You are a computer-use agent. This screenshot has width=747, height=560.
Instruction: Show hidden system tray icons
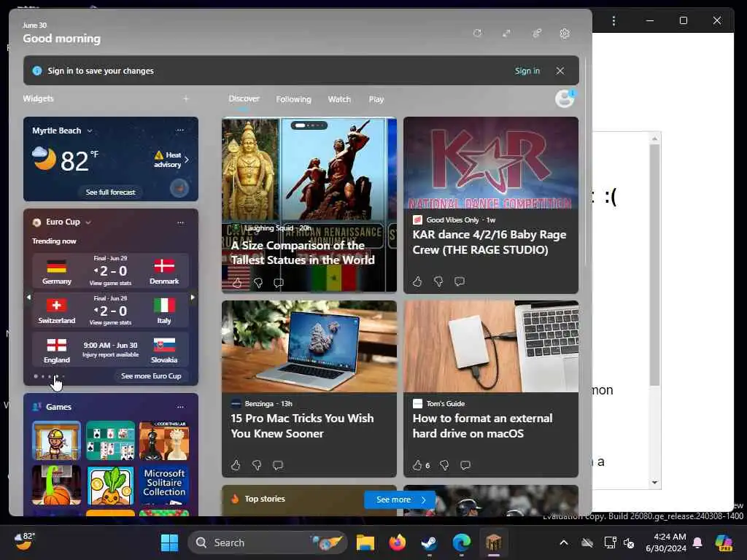(x=564, y=542)
